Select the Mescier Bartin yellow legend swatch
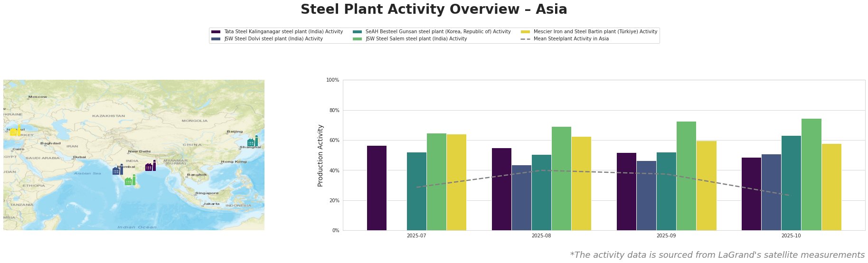 525,32
